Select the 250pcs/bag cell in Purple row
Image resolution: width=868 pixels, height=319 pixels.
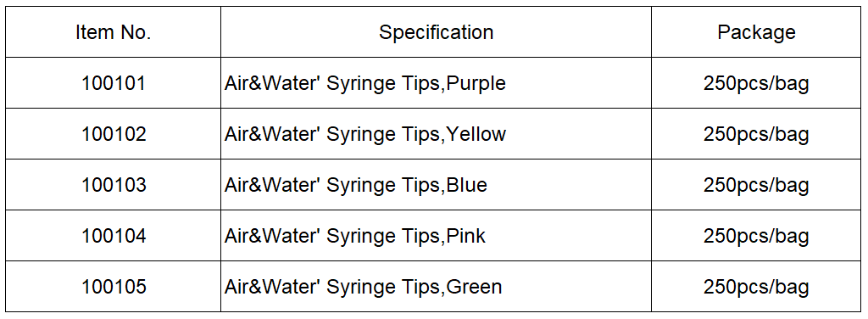click(756, 83)
